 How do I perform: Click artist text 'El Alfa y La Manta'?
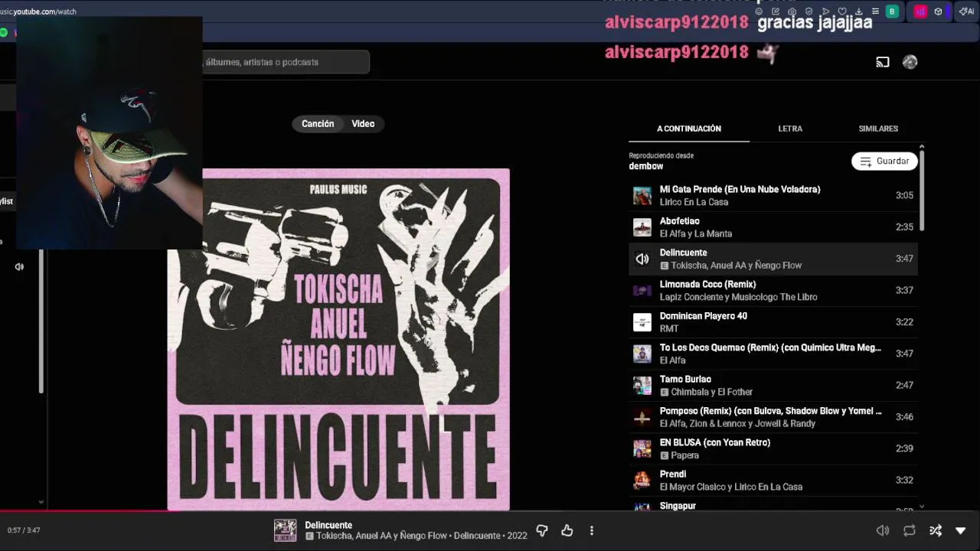pyautogui.click(x=696, y=233)
